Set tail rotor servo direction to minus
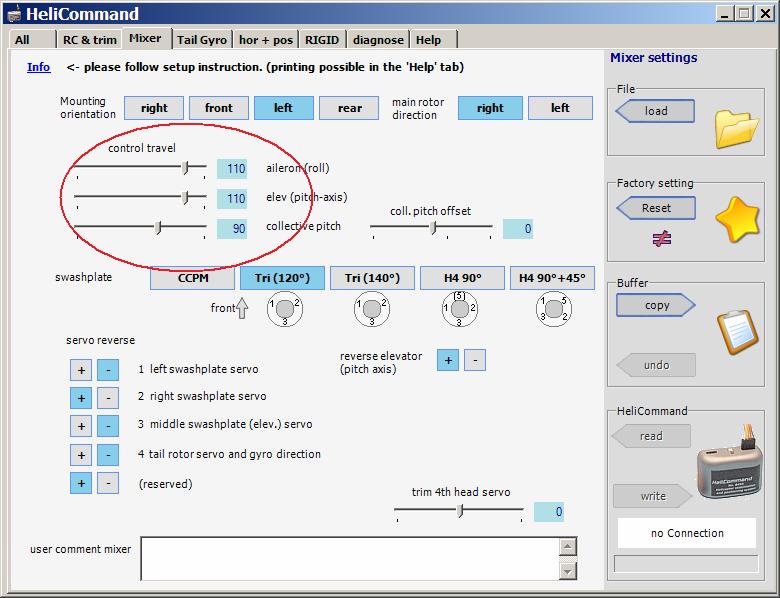Viewport: 780px width, 598px height. 108,455
